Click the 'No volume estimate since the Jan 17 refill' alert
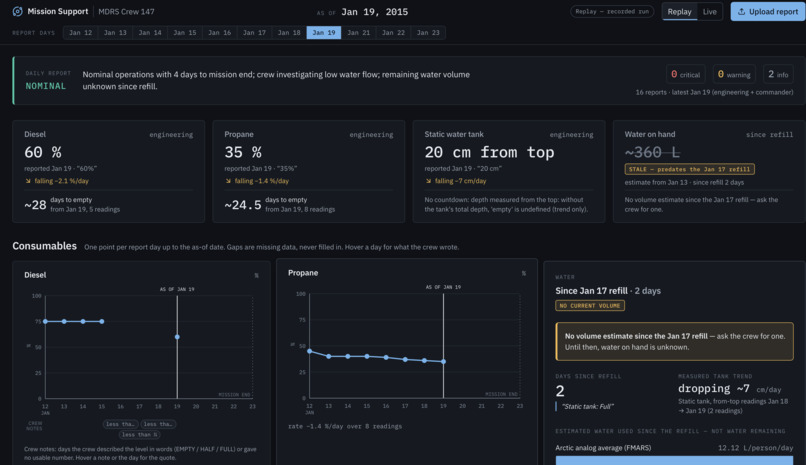Image resolution: width=806 pixels, height=465 pixels. click(x=674, y=342)
